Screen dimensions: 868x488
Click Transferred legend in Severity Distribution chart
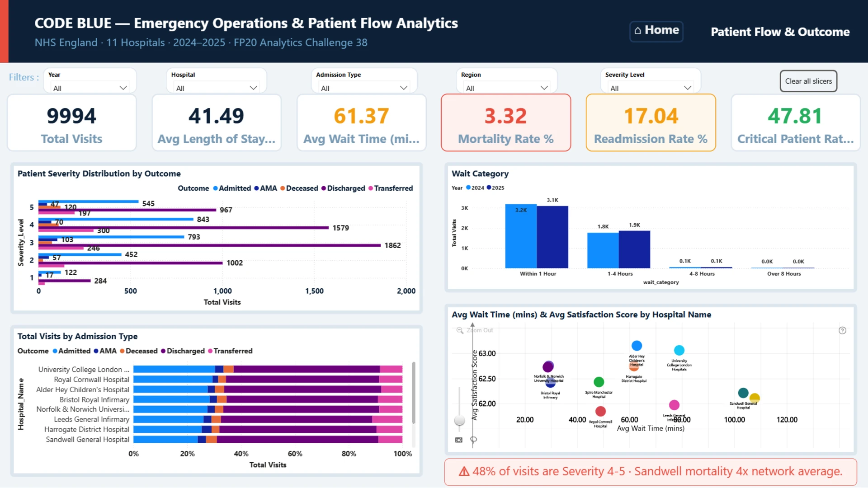pyautogui.click(x=391, y=188)
